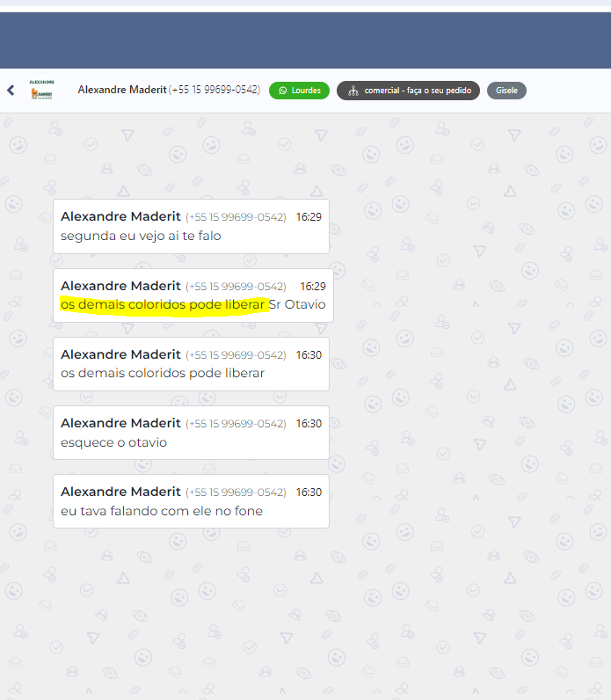The height and width of the screenshot is (700, 611).
Task: Click the 16:30 timestamp on the last message
Action: point(309,492)
